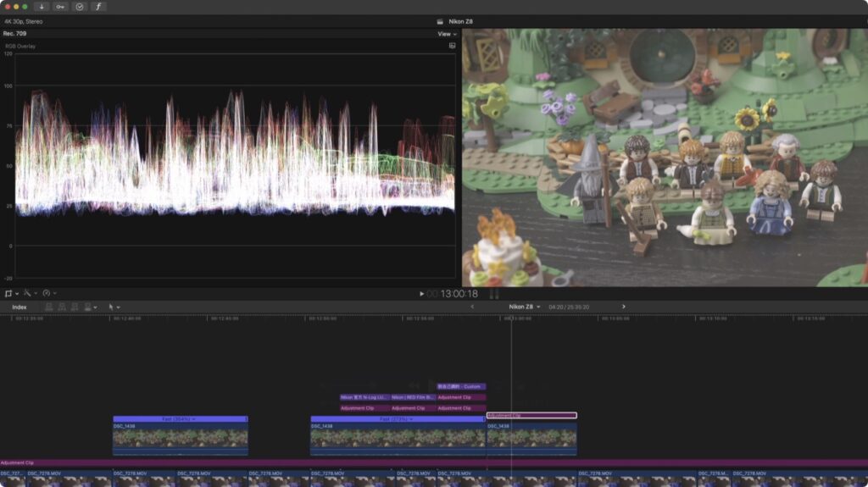Click the playhead marker on the timeline ruler
The height and width of the screenshot is (487, 868).
[511, 318]
